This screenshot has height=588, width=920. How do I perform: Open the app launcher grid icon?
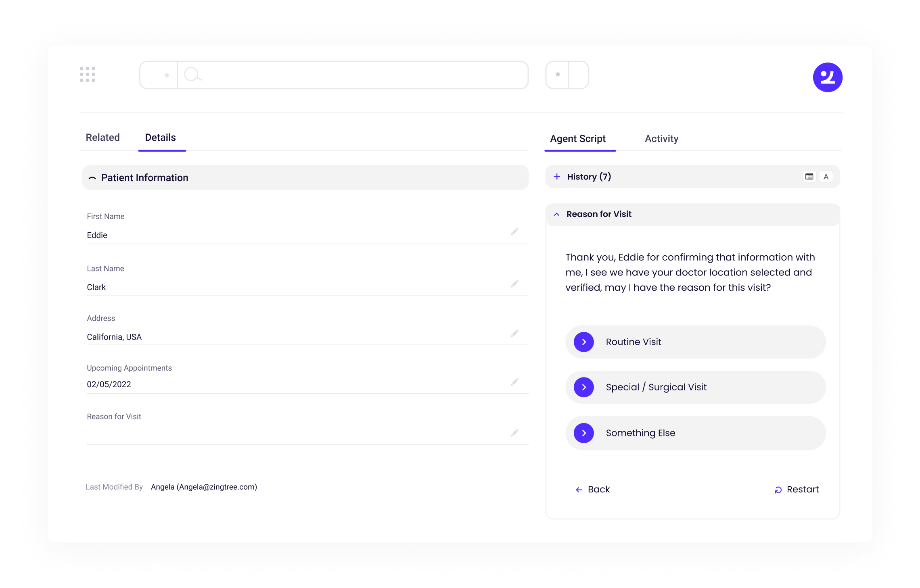(88, 75)
